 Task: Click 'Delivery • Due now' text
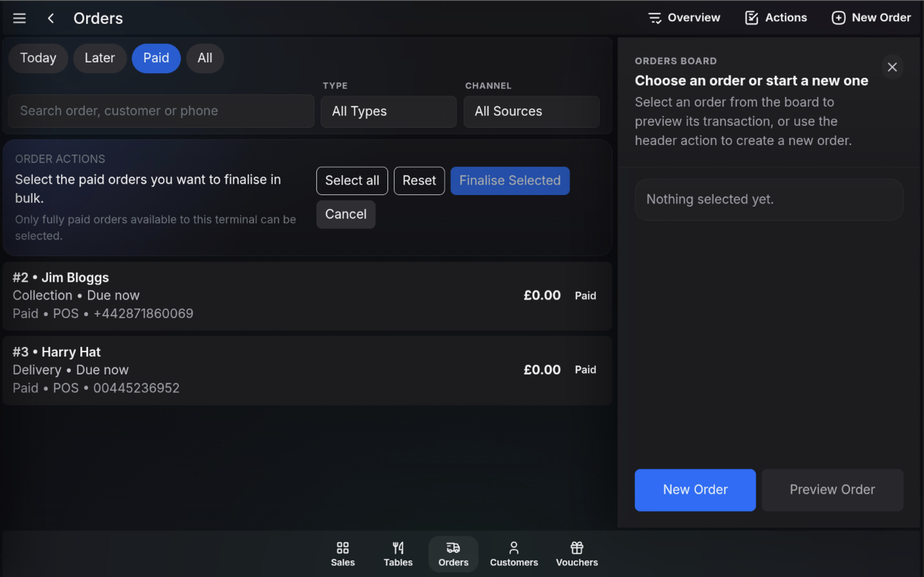[71, 370]
